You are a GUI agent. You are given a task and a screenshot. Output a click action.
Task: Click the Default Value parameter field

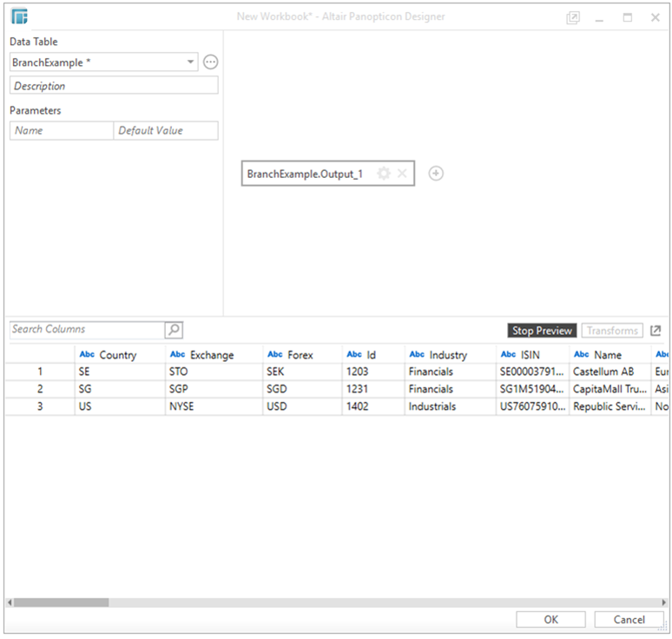[165, 130]
